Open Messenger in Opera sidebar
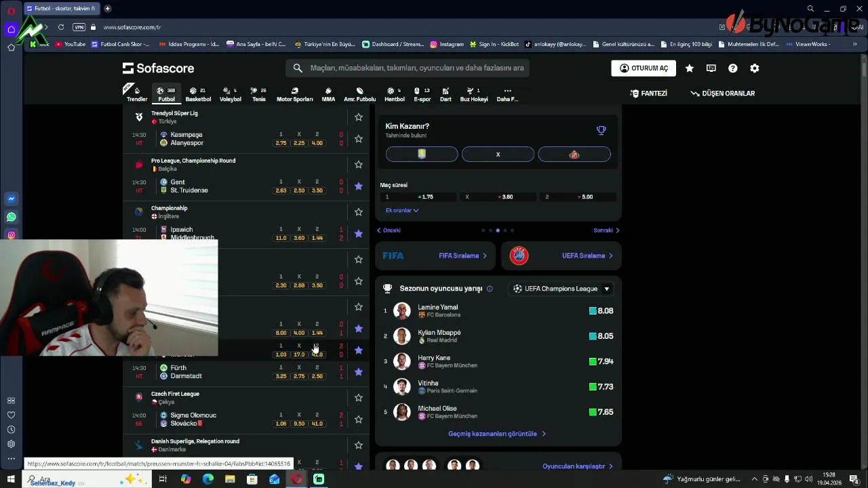 click(x=11, y=199)
